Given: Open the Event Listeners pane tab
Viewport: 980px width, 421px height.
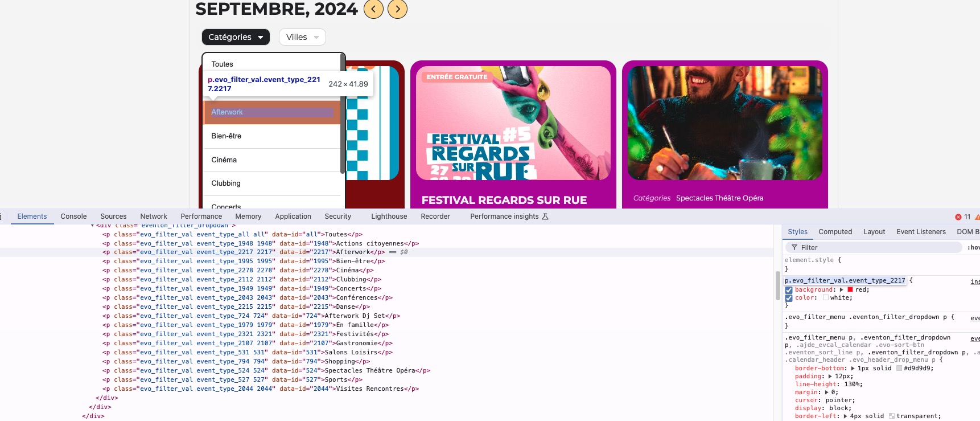Looking at the screenshot, I should point(921,232).
